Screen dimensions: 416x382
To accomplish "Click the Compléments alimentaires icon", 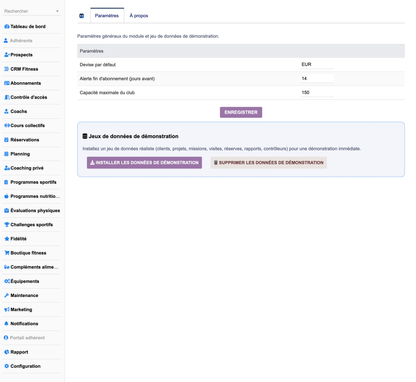I will coord(6,267).
